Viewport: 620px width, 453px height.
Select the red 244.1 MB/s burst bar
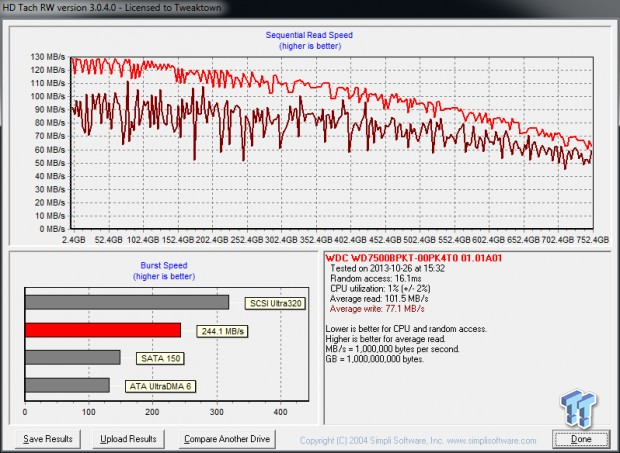(x=103, y=330)
